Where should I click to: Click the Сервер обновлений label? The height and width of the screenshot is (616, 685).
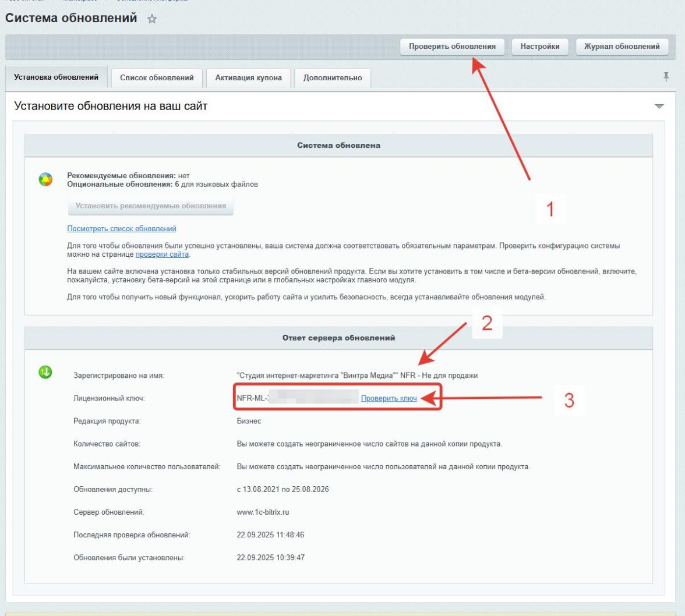(108, 512)
